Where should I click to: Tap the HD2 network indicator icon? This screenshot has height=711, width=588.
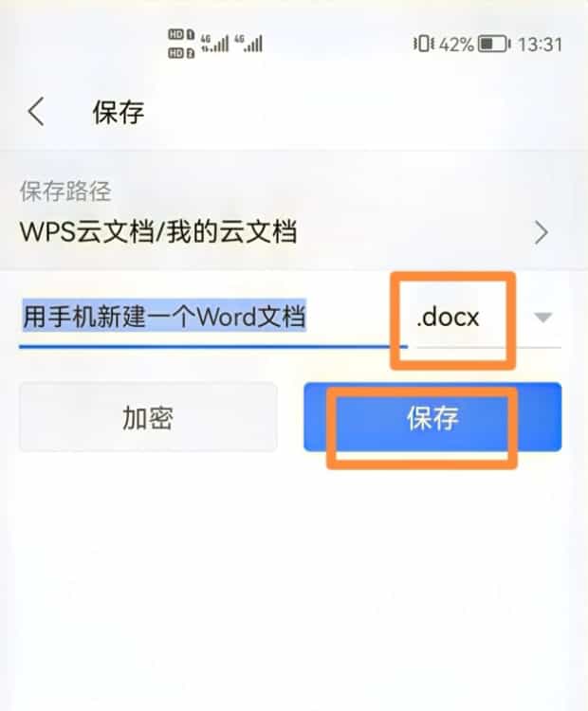tap(181, 53)
